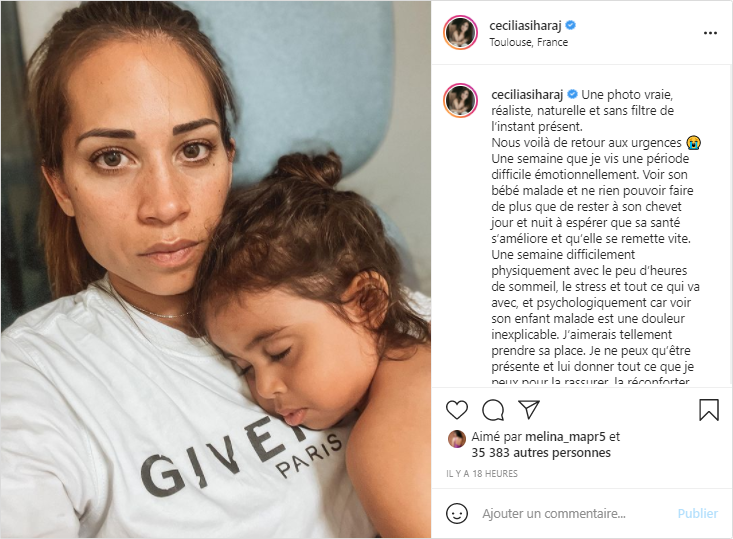Click the IL Y A 18 HEURES timestamp
This screenshot has height=539, width=733.
481,474
